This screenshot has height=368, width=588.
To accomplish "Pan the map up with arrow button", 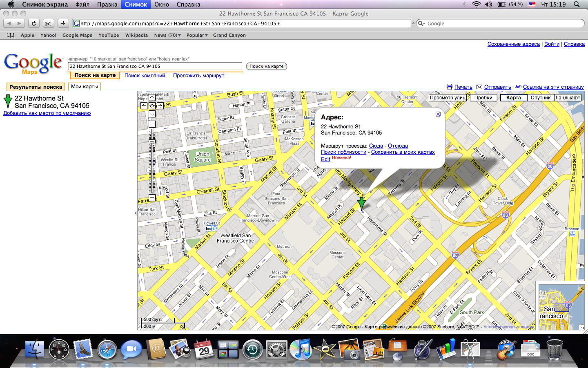I will click(152, 98).
